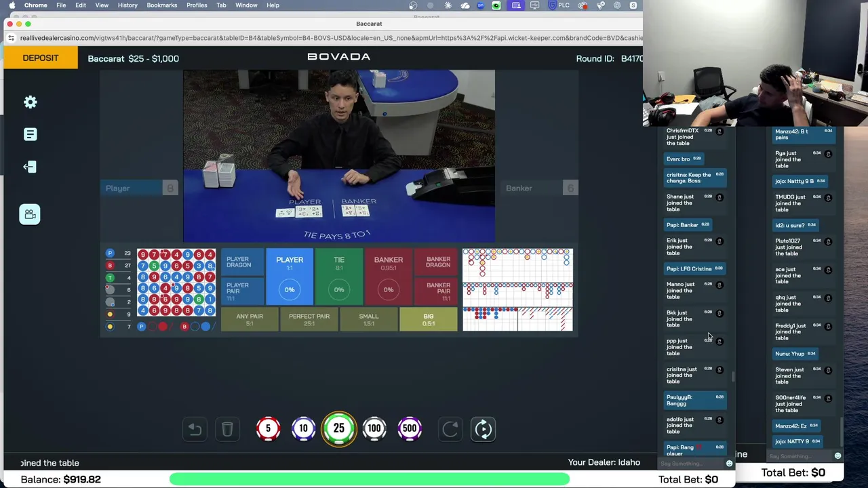Click the left chat panel scrollbar

click(734, 376)
